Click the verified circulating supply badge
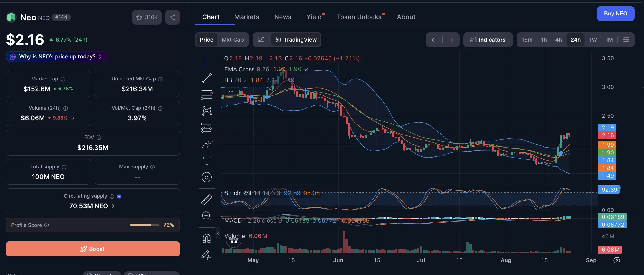644x275 pixels. pos(119,196)
